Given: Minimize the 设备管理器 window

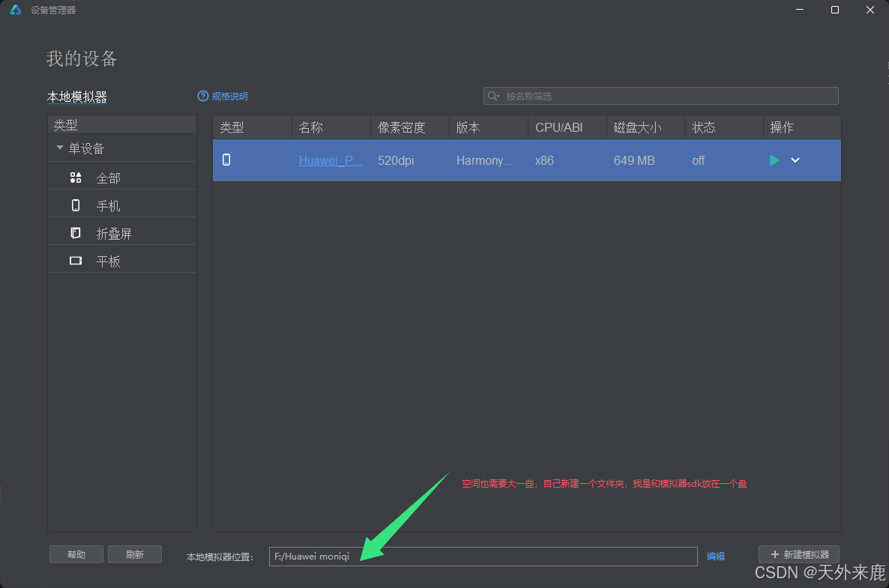Looking at the screenshot, I should pos(799,10).
